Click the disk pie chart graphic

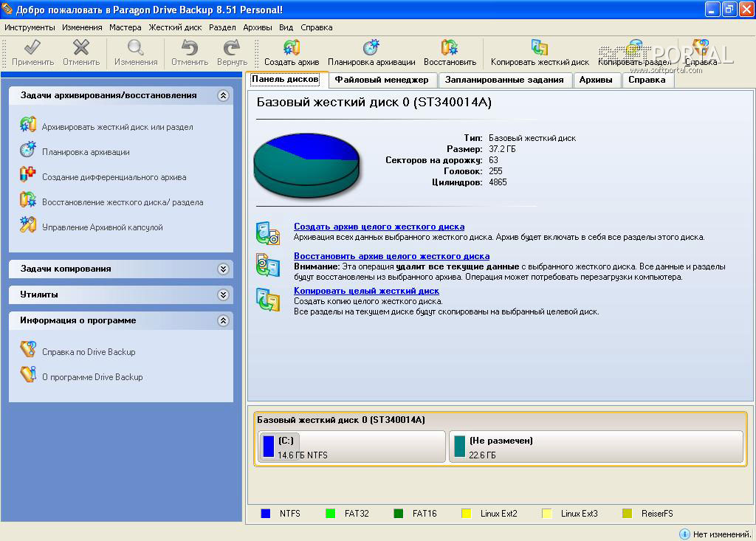click(x=306, y=165)
